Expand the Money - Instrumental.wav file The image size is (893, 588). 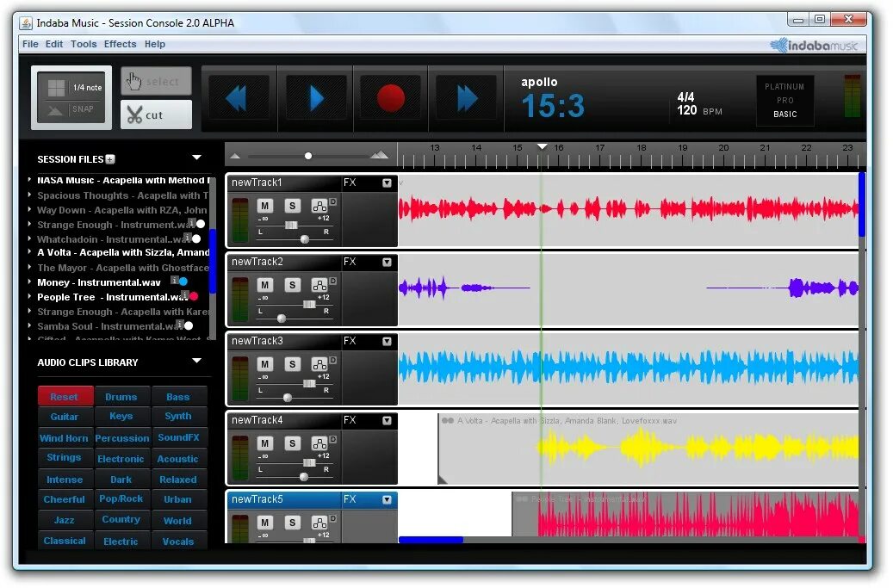29,283
